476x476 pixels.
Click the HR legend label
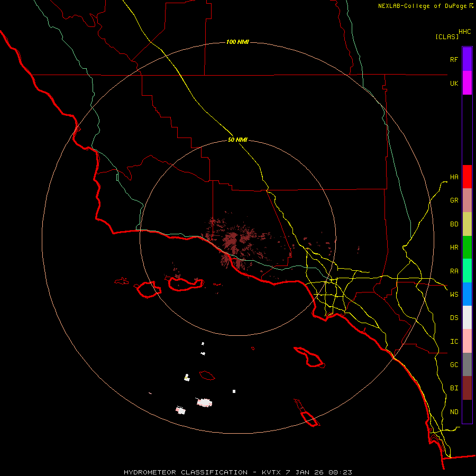(x=454, y=248)
